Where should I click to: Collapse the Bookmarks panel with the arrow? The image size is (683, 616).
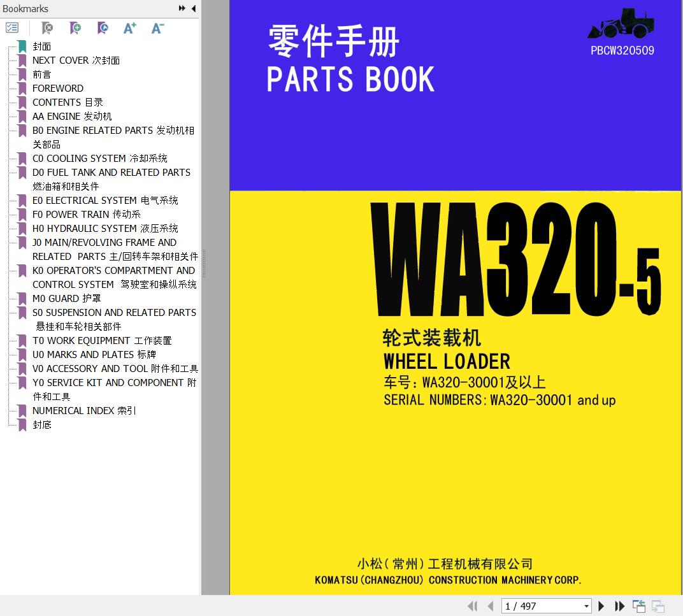click(x=194, y=8)
